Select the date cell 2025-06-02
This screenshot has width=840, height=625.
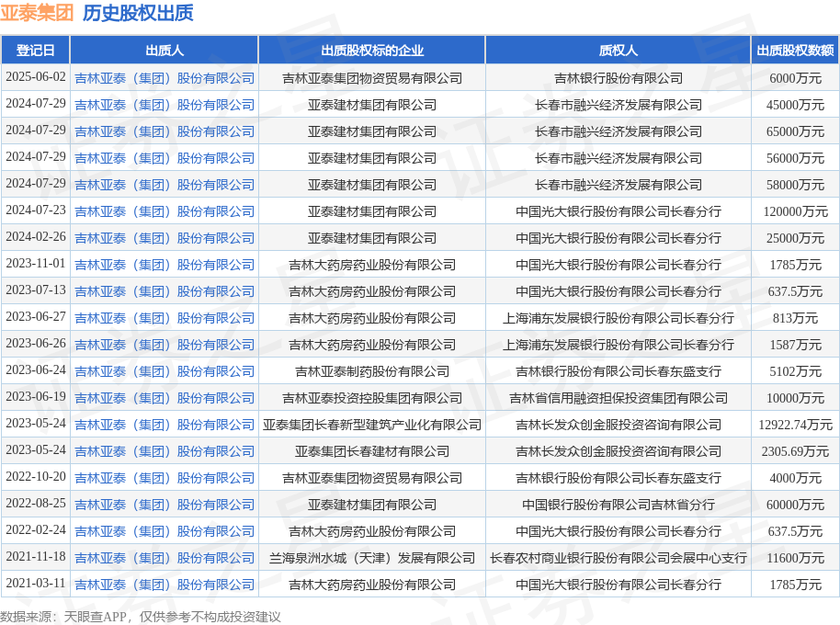35,77
